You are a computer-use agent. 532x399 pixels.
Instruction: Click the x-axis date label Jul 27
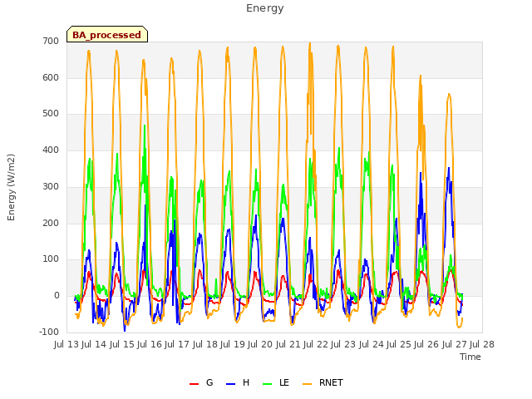tap(455, 344)
